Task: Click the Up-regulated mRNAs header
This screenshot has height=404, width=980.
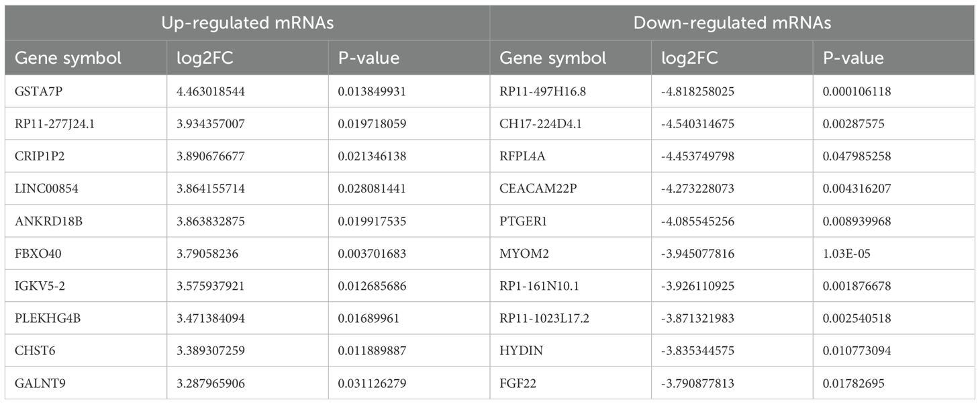Action: [x=248, y=23]
